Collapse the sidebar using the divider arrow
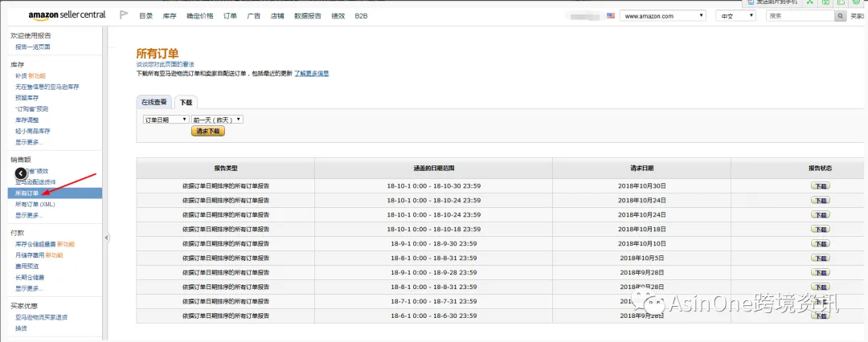 click(x=106, y=238)
